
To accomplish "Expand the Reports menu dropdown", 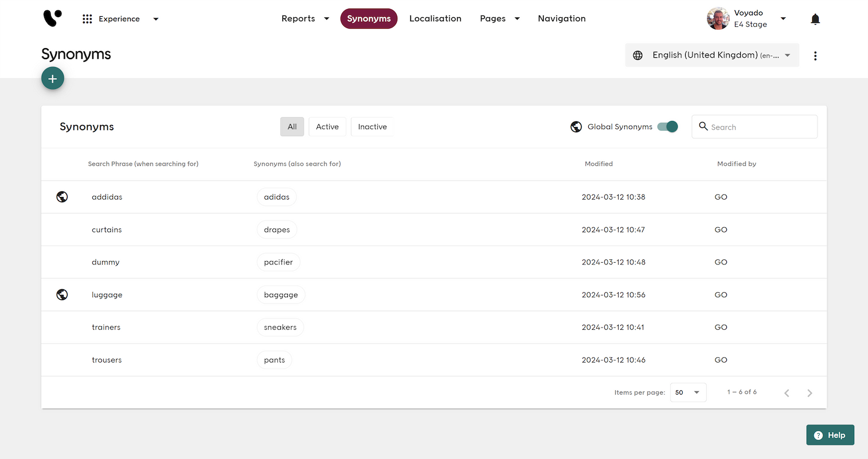I will click(x=305, y=19).
